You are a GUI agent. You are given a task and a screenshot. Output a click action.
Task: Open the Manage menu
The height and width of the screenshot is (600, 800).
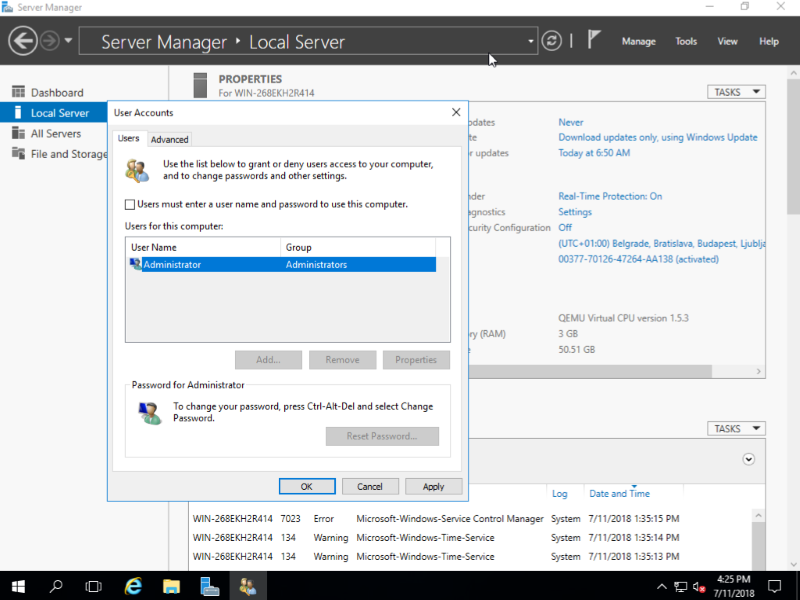pos(638,41)
